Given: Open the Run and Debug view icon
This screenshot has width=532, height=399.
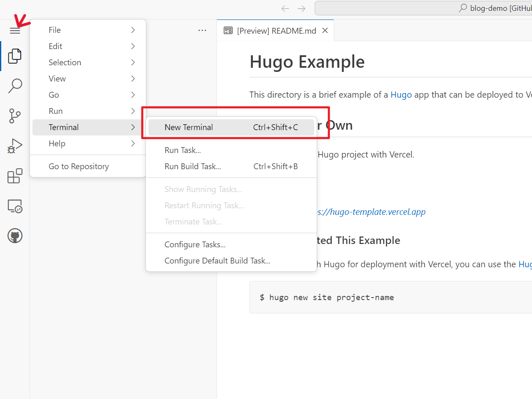Looking at the screenshot, I should pos(15,146).
